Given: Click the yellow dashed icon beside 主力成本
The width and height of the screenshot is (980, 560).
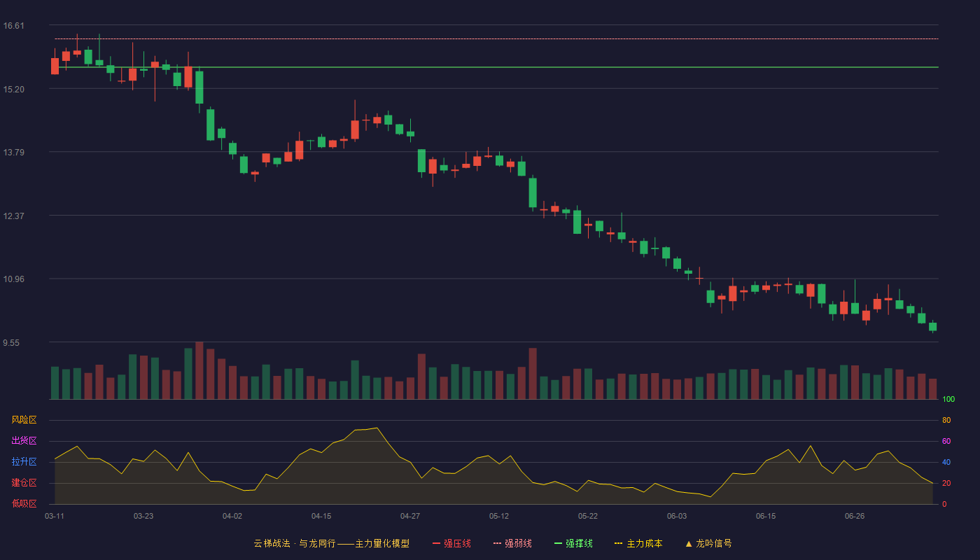Looking at the screenshot, I should tap(618, 543).
